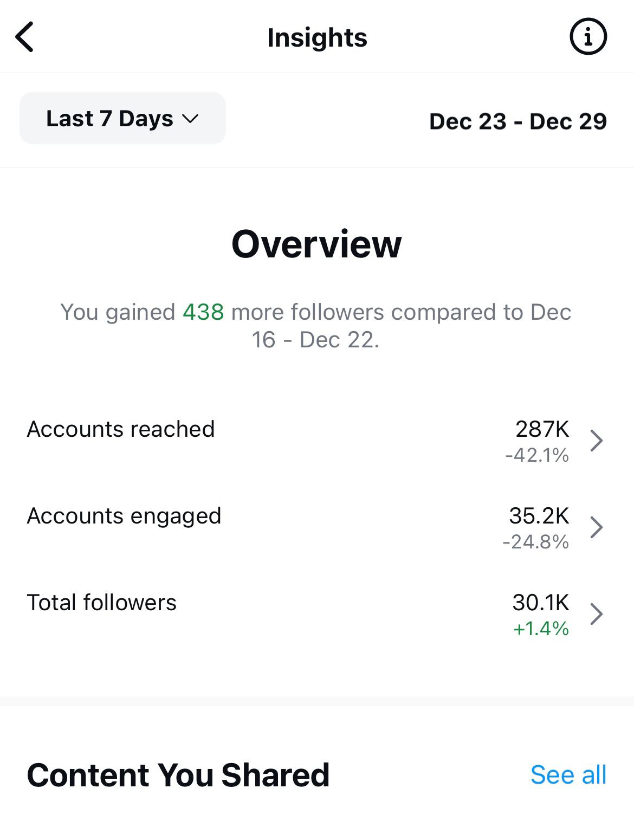Screen dimensions: 634x840
Task: Tap the 35.2K engaged value
Action: pos(539,516)
